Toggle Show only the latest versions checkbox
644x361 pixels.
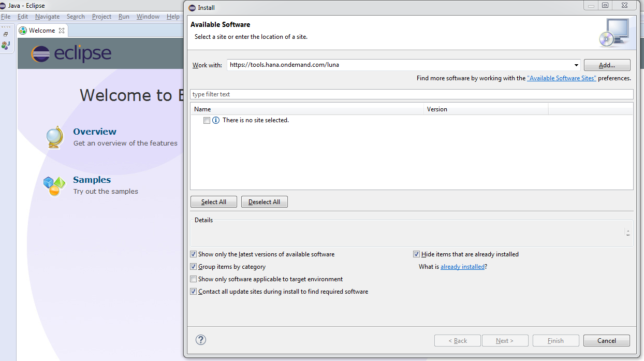194,254
